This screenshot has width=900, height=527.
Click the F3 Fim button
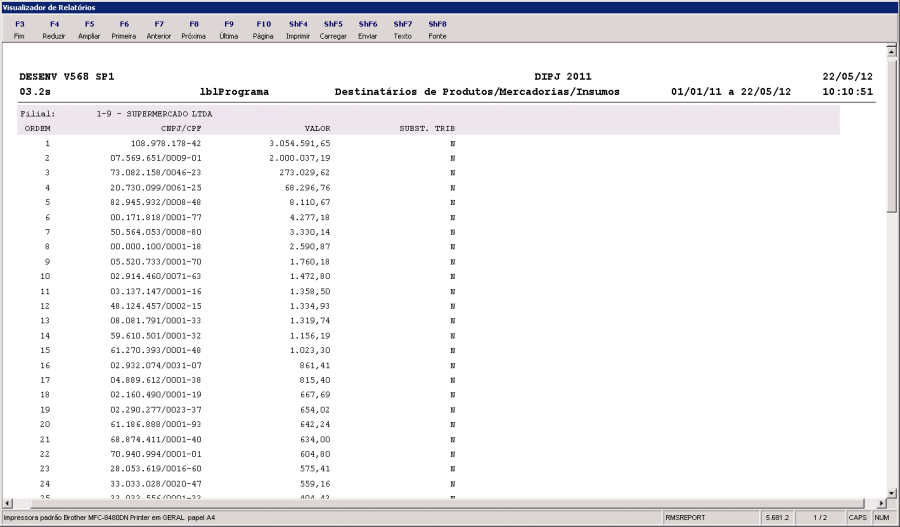20,30
